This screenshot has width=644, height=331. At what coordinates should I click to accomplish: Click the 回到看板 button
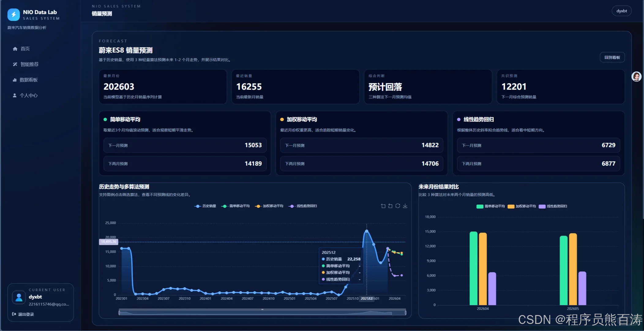pos(612,58)
